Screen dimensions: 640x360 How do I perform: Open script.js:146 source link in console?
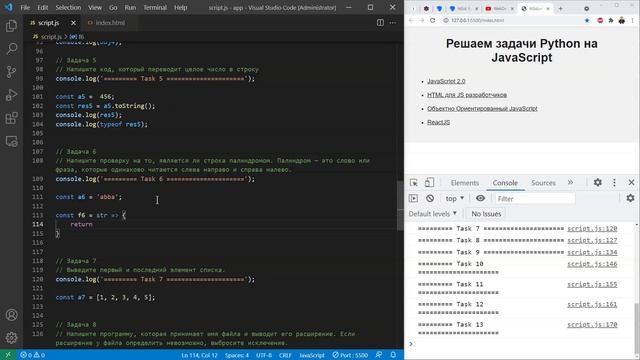click(592, 264)
